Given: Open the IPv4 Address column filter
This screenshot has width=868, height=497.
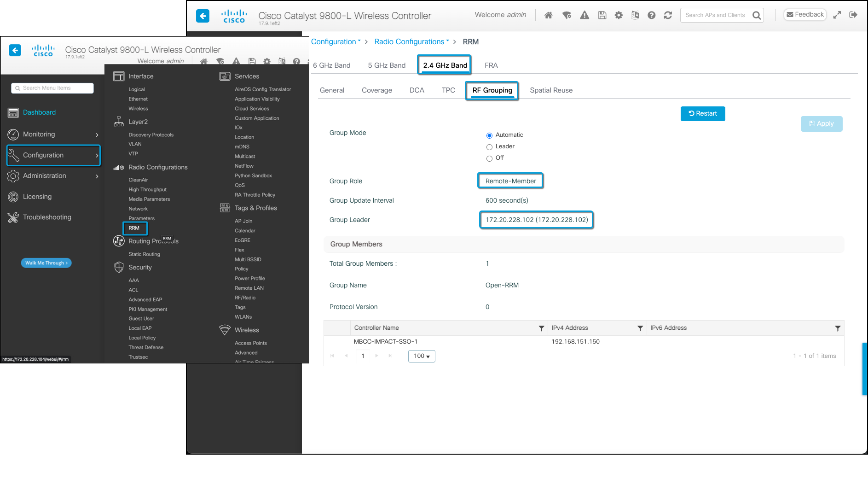Looking at the screenshot, I should click(639, 328).
